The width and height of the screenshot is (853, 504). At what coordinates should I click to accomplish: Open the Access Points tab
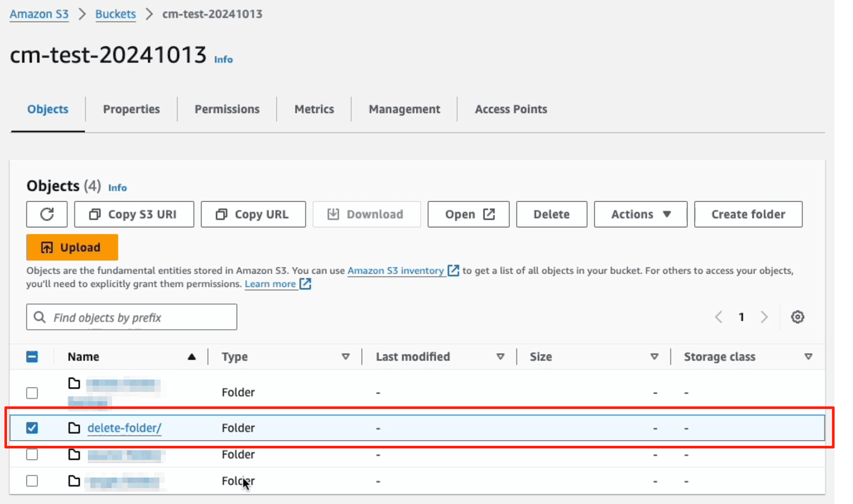511,109
